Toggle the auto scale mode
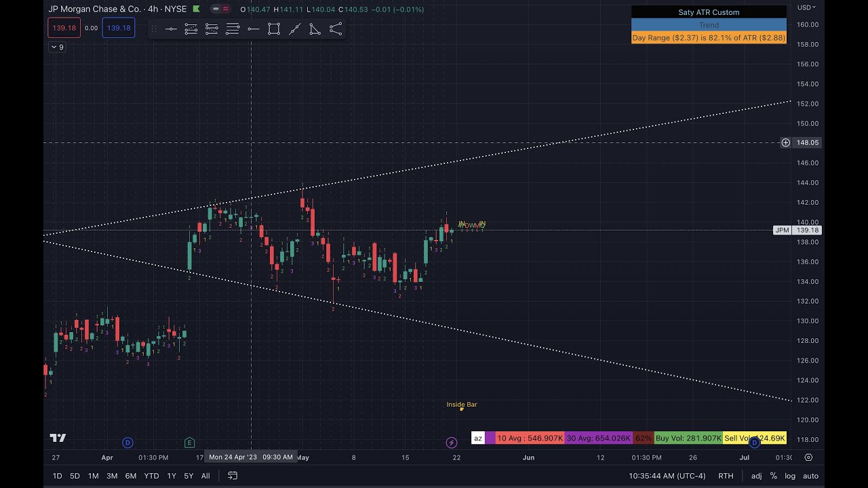The image size is (868, 488). pos(810,476)
